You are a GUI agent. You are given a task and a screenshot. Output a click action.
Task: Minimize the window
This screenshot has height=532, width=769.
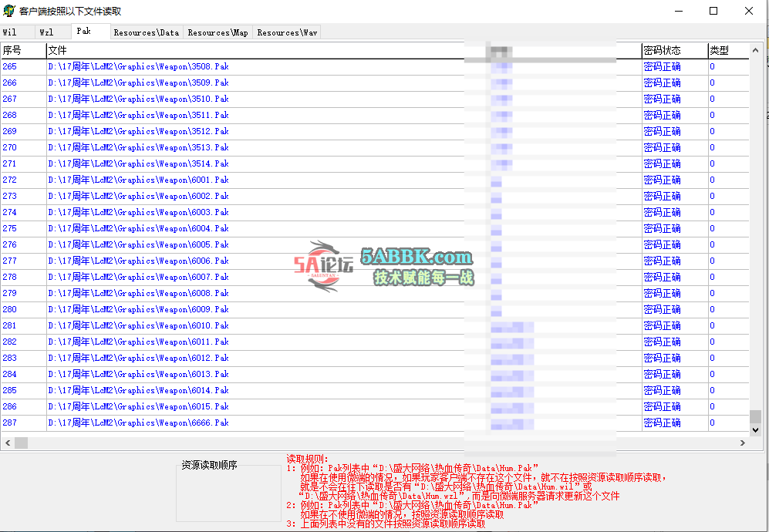pos(679,11)
